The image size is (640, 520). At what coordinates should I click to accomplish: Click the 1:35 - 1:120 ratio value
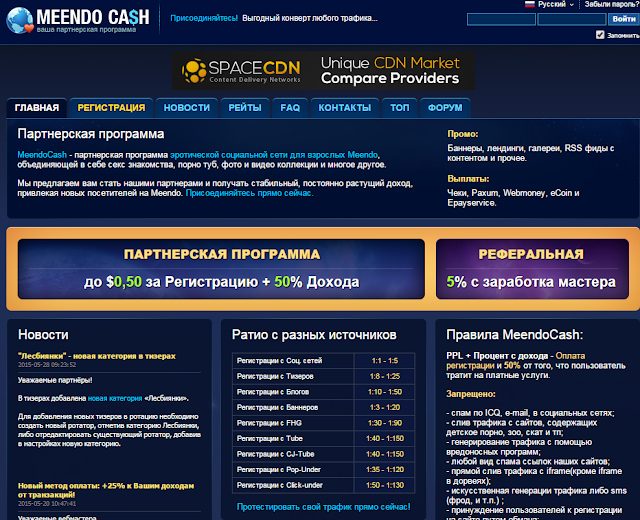[x=384, y=469]
